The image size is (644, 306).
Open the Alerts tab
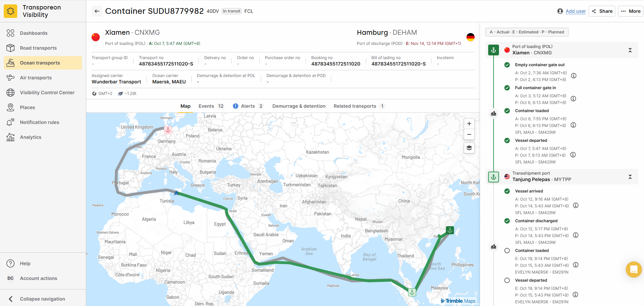pyautogui.click(x=248, y=106)
